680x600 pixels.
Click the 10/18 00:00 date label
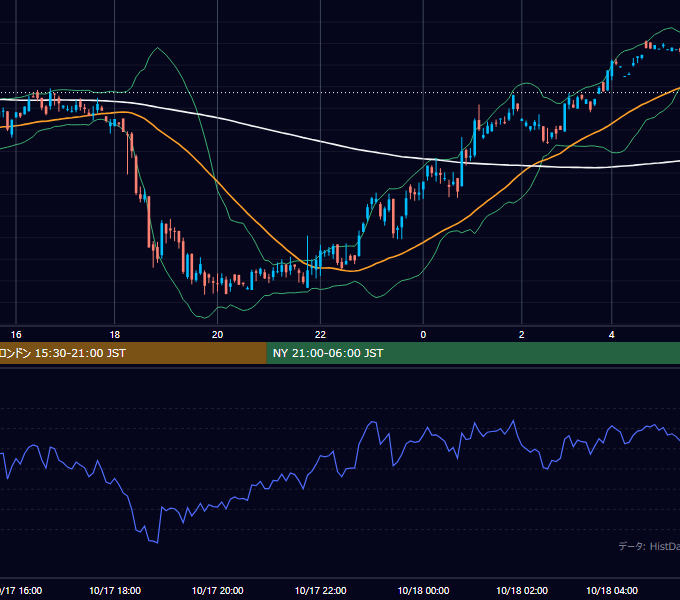(423, 590)
